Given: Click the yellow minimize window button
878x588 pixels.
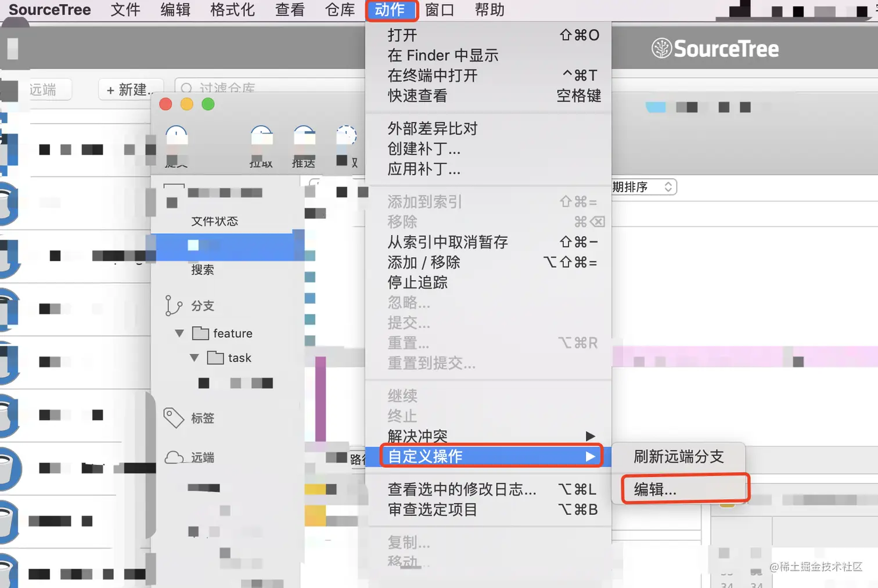Looking at the screenshot, I should [x=187, y=104].
